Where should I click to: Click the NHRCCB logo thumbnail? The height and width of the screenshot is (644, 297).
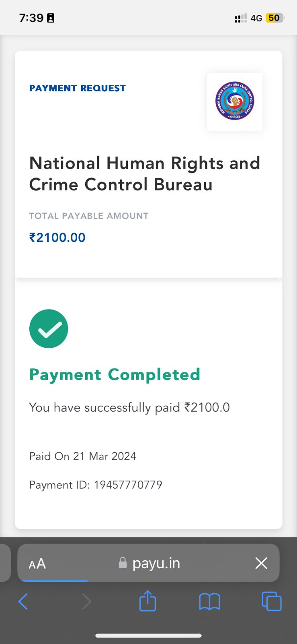(235, 101)
